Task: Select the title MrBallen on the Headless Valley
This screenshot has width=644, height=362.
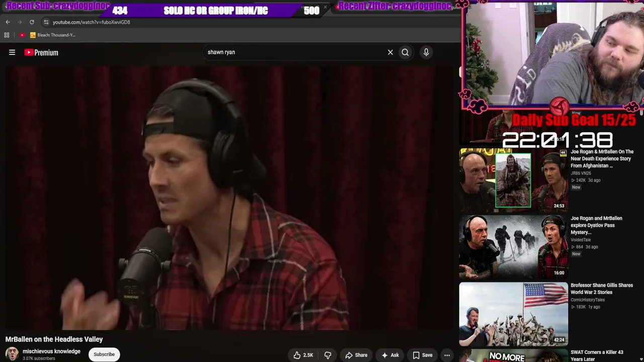Action: click(x=54, y=339)
